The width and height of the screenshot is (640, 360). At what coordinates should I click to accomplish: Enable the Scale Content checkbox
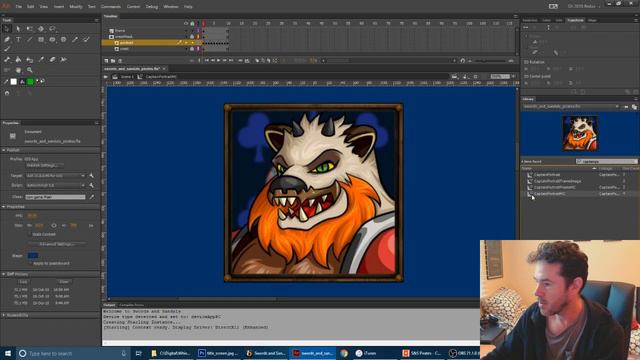29,234
